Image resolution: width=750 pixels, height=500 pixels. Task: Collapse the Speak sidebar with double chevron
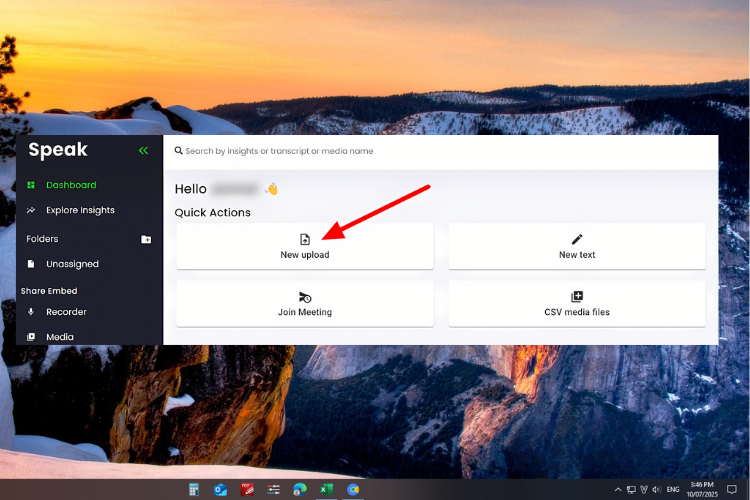tap(143, 151)
